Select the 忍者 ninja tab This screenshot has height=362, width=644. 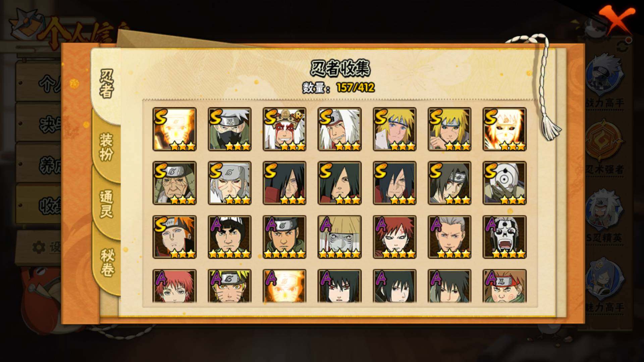click(107, 84)
